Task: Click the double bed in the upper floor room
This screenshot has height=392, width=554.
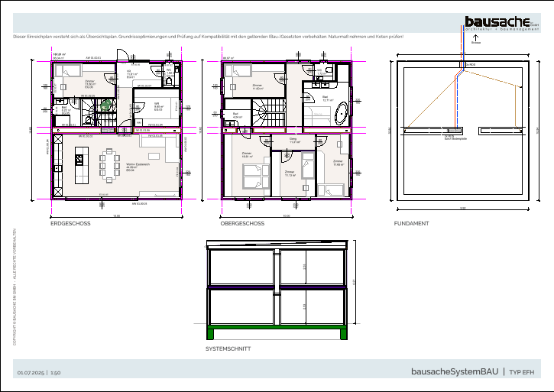Action: (x=254, y=177)
